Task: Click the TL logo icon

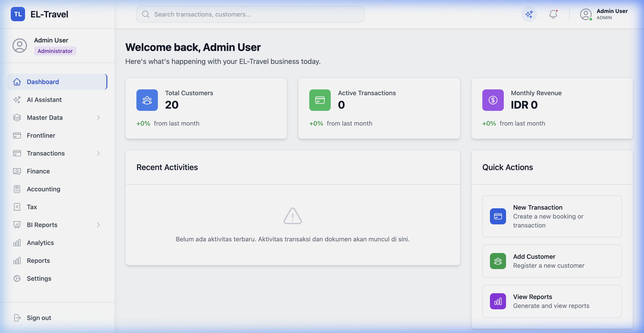Action: [18, 14]
